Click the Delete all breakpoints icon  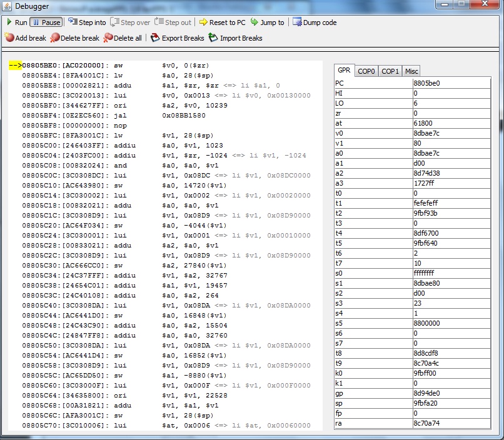pos(108,38)
